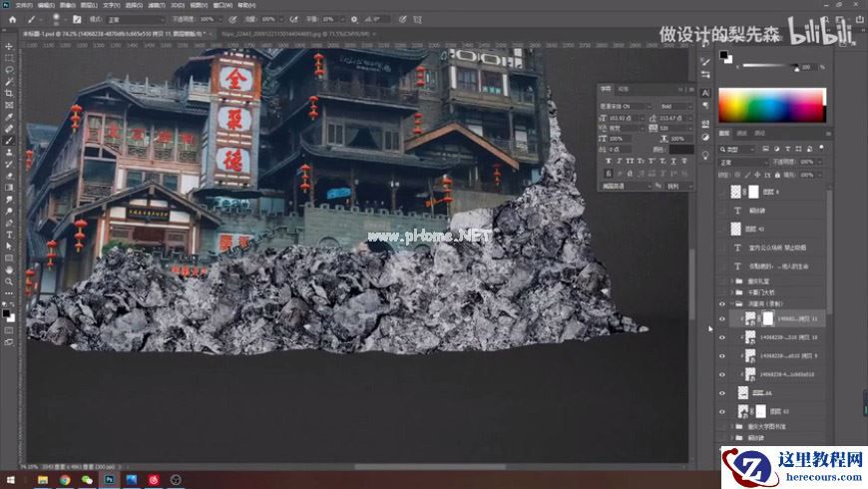Toggle layer filtering on/off switch
This screenshot has height=489, width=868.
click(x=821, y=149)
